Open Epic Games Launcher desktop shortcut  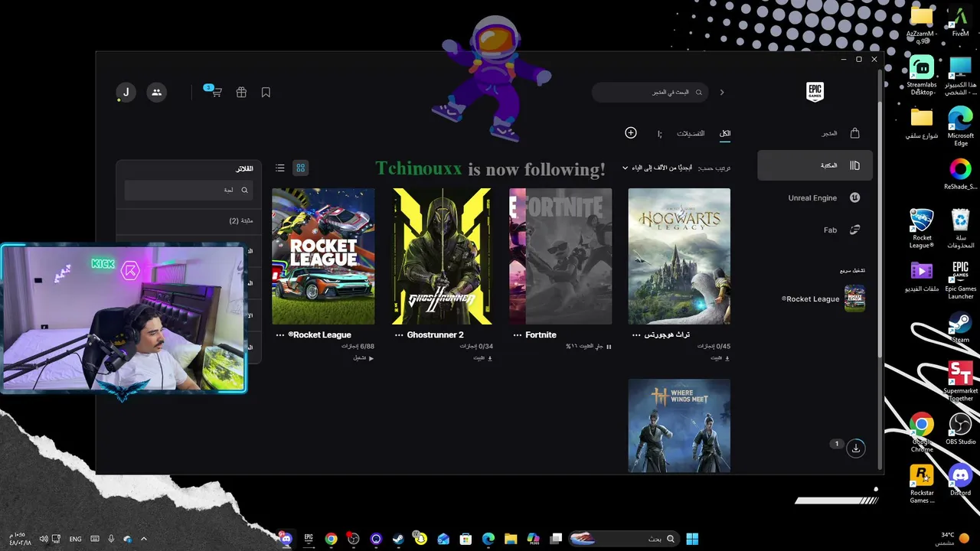click(x=960, y=279)
